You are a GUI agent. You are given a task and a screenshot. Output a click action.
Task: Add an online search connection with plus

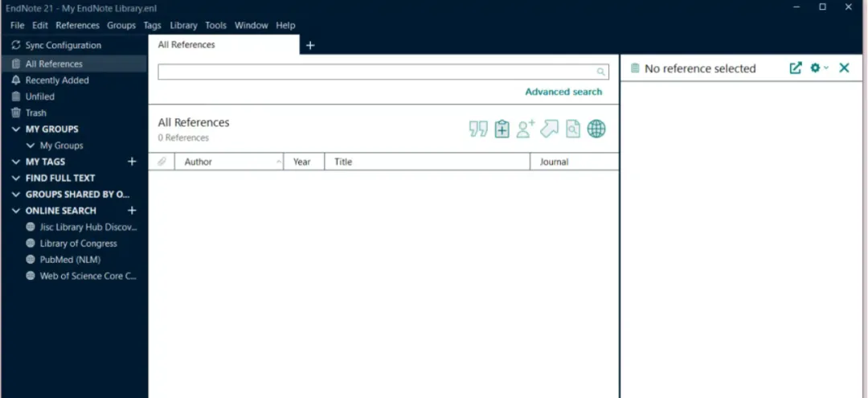pyautogui.click(x=132, y=211)
